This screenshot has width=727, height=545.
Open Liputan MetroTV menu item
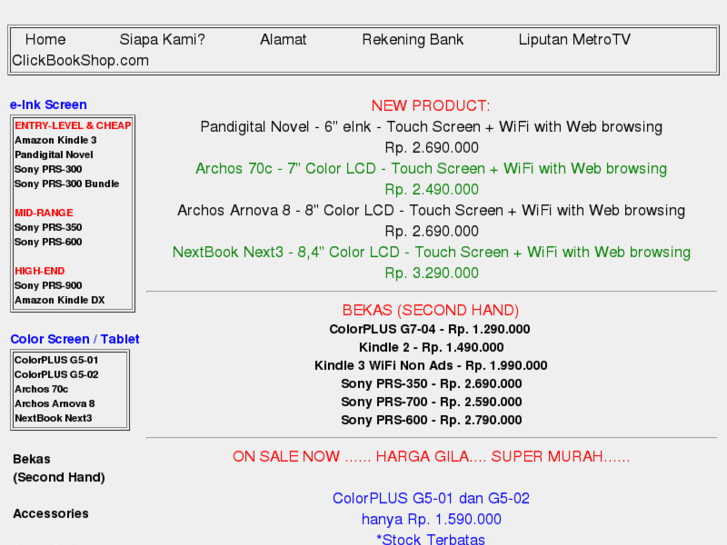coord(574,39)
